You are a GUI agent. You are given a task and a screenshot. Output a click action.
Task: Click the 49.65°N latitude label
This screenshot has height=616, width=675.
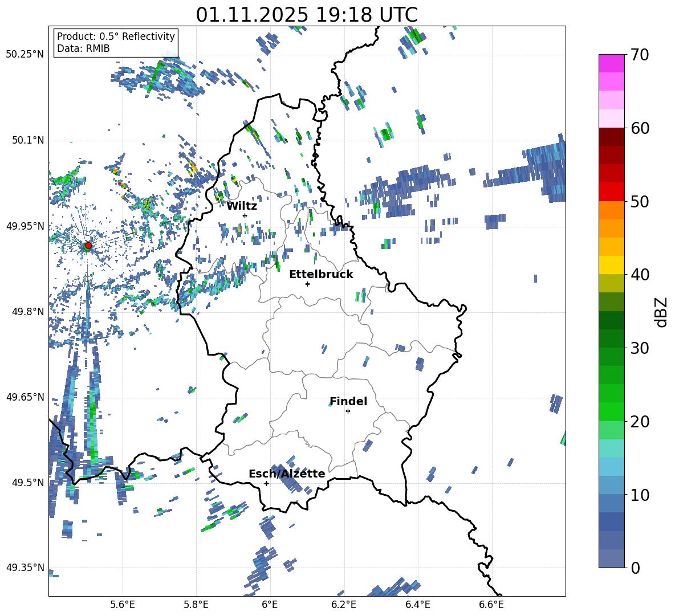25,397
